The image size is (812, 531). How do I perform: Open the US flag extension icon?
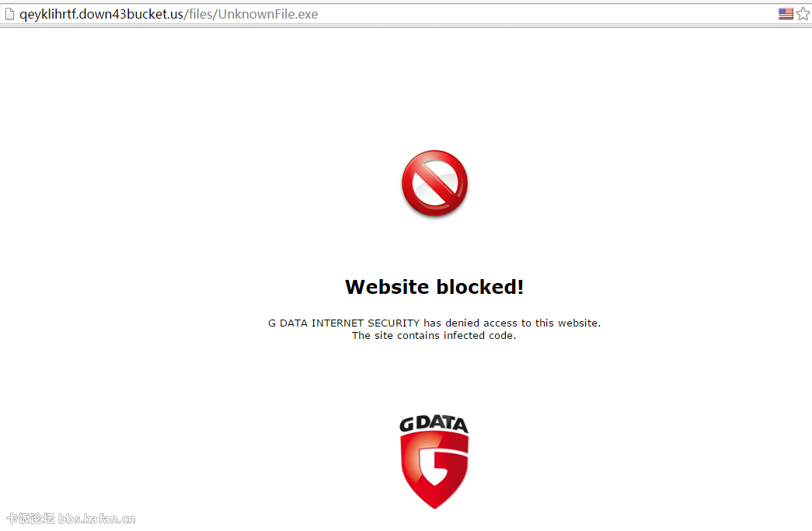(x=786, y=14)
